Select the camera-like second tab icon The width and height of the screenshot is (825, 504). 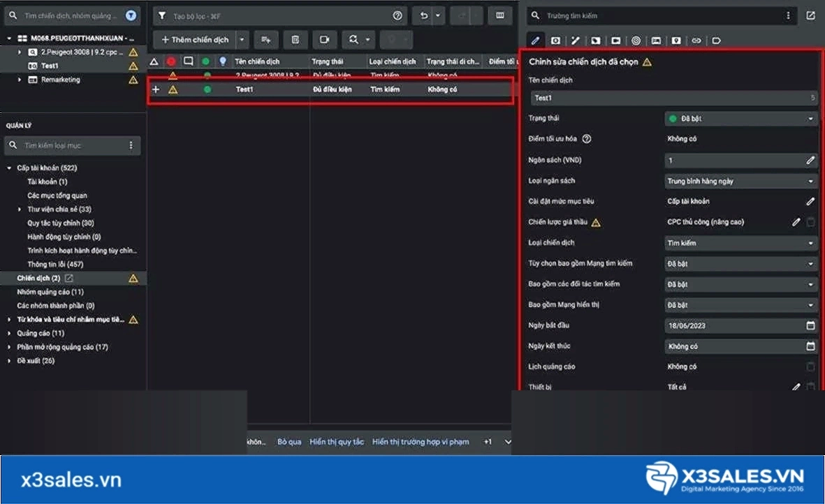click(555, 40)
